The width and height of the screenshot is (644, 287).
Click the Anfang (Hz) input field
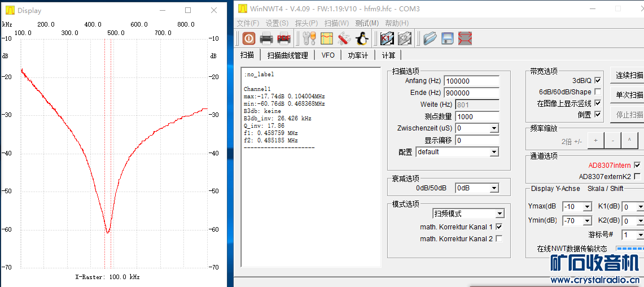[472, 81]
